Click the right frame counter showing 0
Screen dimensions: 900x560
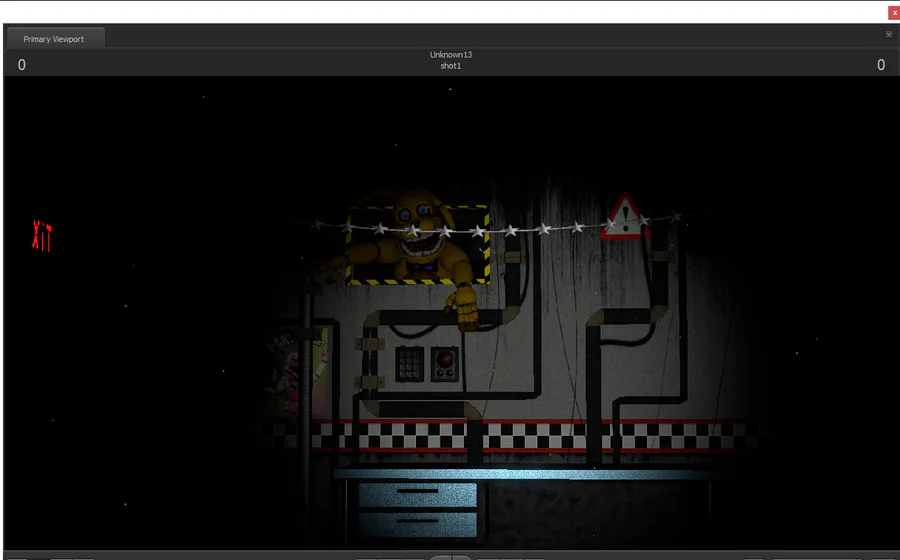pyautogui.click(x=881, y=65)
